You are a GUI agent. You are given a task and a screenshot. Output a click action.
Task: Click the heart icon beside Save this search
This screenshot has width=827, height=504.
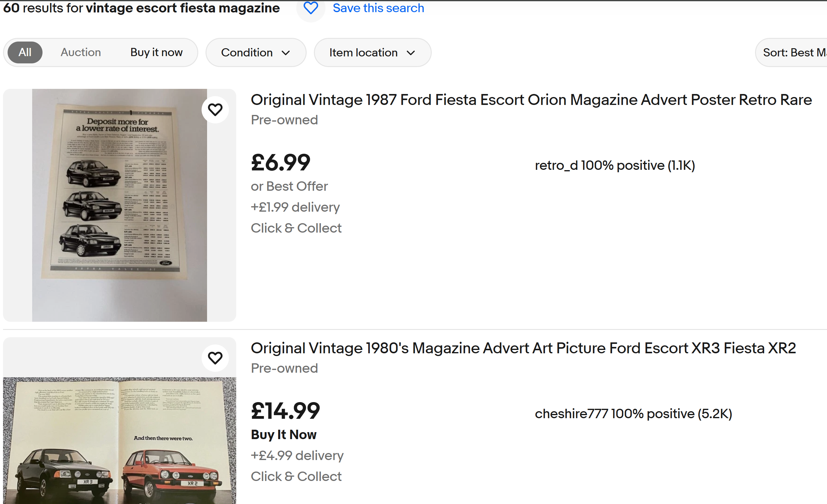(311, 8)
